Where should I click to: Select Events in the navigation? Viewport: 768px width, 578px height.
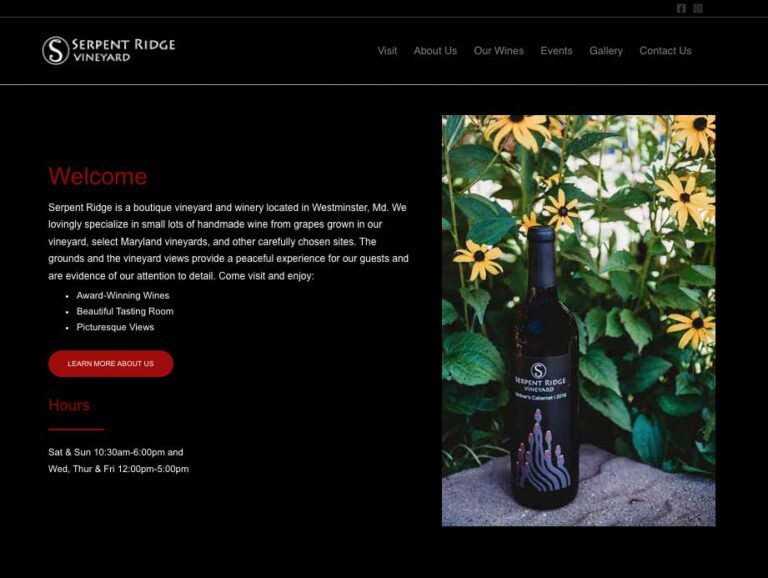pos(556,51)
